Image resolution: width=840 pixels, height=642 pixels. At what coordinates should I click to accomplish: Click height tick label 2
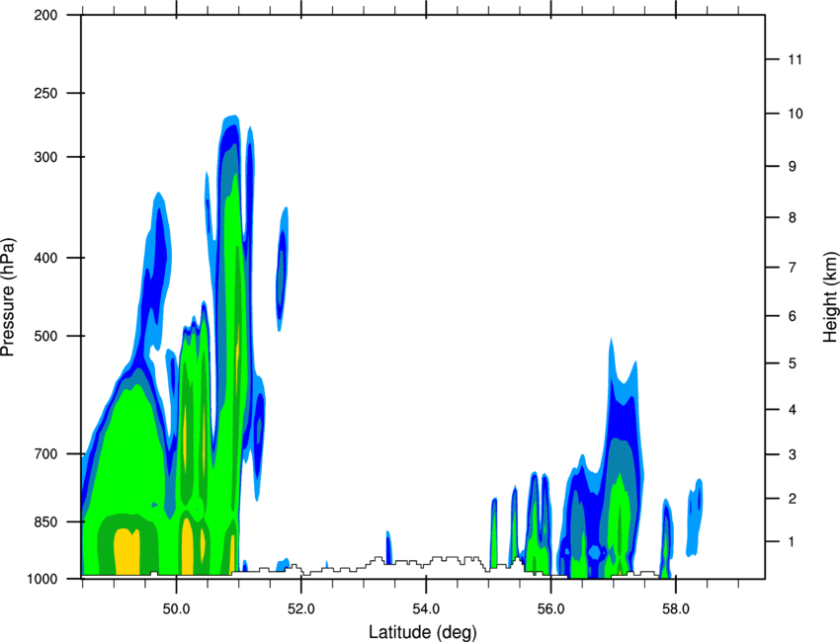tap(793, 499)
